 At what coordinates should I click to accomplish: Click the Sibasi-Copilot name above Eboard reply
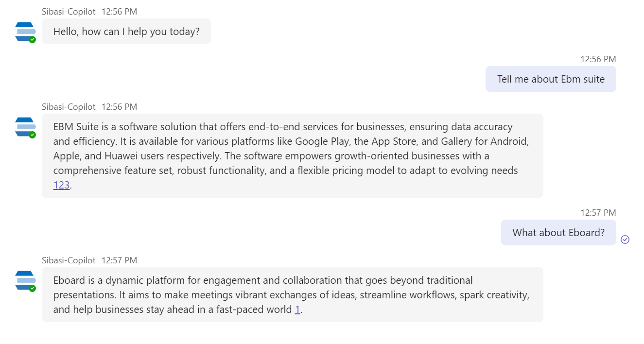(69, 260)
